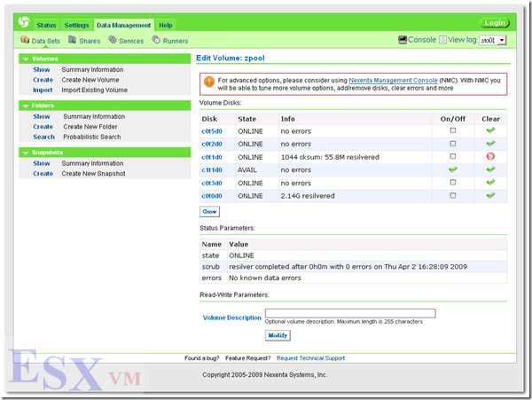The width and height of the screenshot is (532, 400).
Task: Click 'Edit Volume: zpool' heading
Action: (x=231, y=58)
